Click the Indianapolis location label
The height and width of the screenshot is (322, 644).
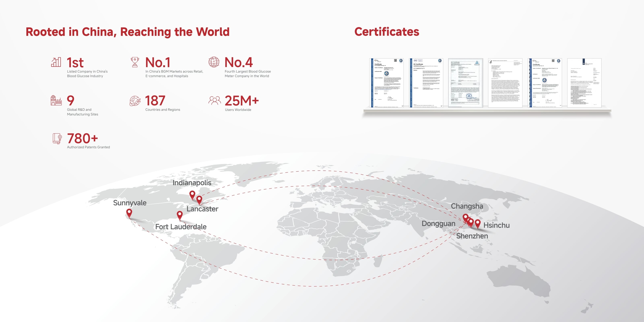pyautogui.click(x=192, y=183)
